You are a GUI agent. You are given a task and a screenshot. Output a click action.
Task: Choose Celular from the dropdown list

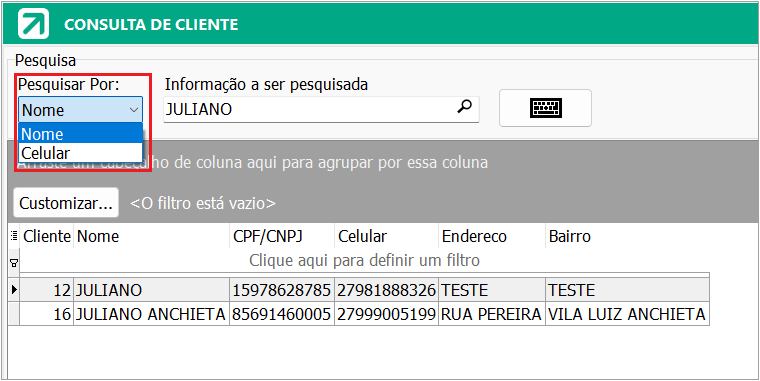pyautogui.click(x=80, y=153)
